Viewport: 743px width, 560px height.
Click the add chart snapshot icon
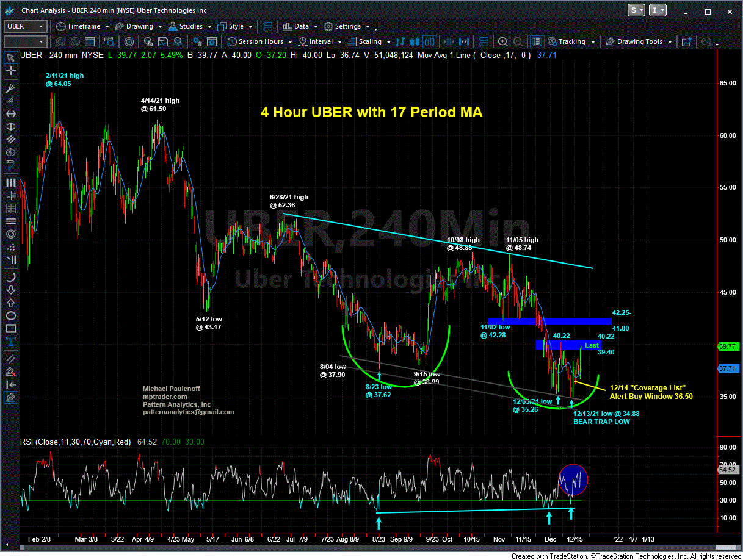(686, 42)
